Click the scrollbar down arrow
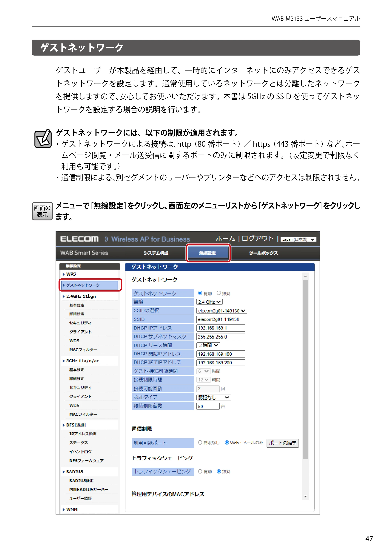 pos(305,497)
